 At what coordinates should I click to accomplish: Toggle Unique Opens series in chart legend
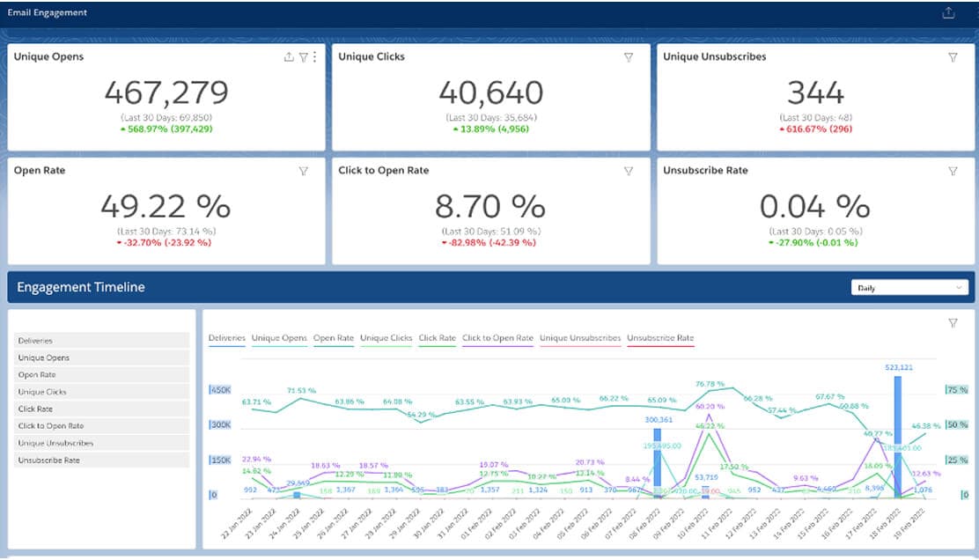pos(279,338)
